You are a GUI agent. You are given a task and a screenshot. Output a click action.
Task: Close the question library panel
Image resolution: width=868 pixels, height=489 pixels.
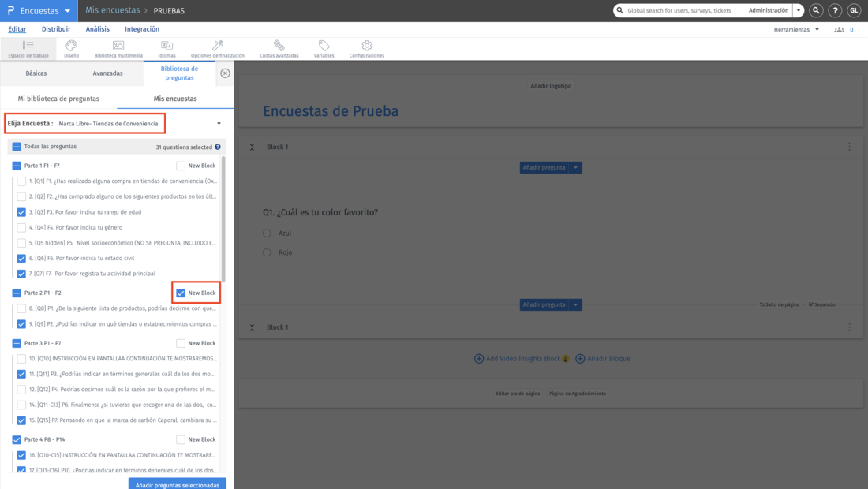pyautogui.click(x=226, y=73)
